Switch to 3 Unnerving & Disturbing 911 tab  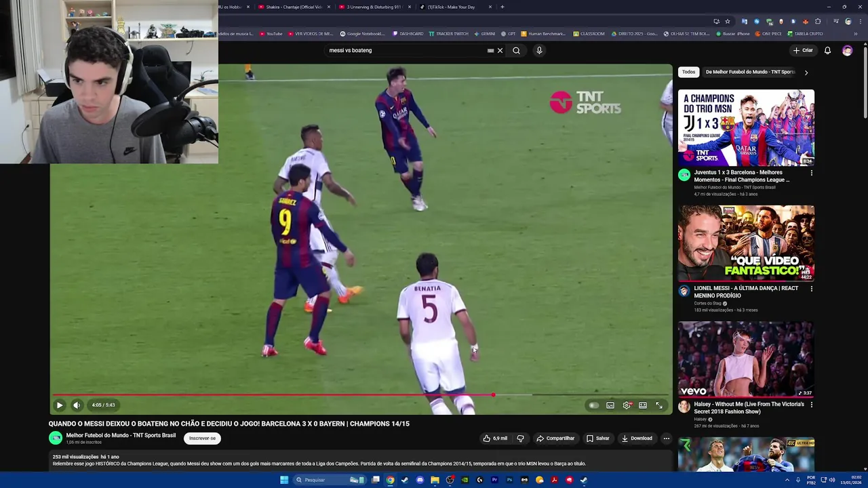tap(374, 7)
